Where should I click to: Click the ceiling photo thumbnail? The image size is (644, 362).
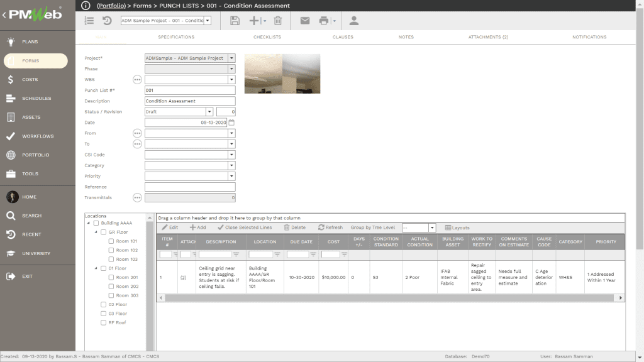[x=282, y=73]
